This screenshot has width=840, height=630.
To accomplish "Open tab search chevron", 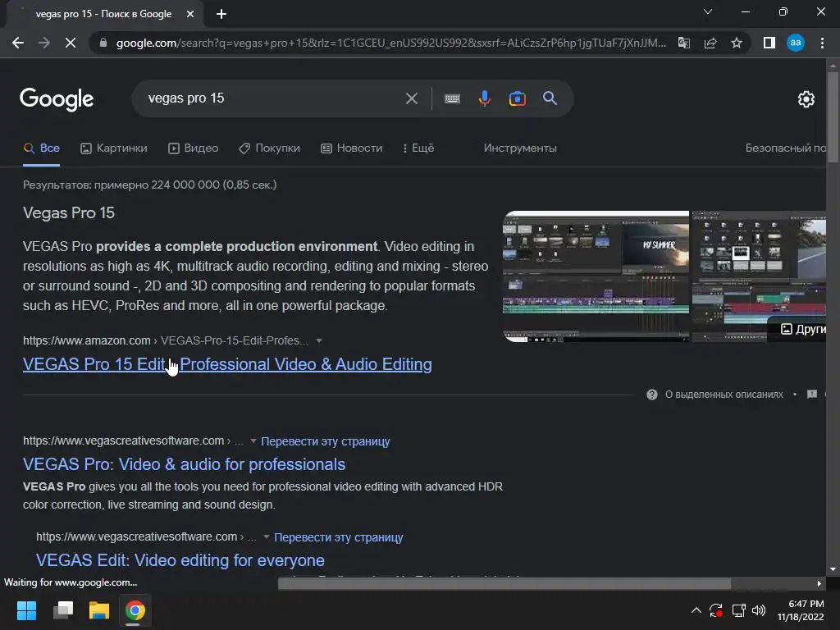I will coord(708,11).
